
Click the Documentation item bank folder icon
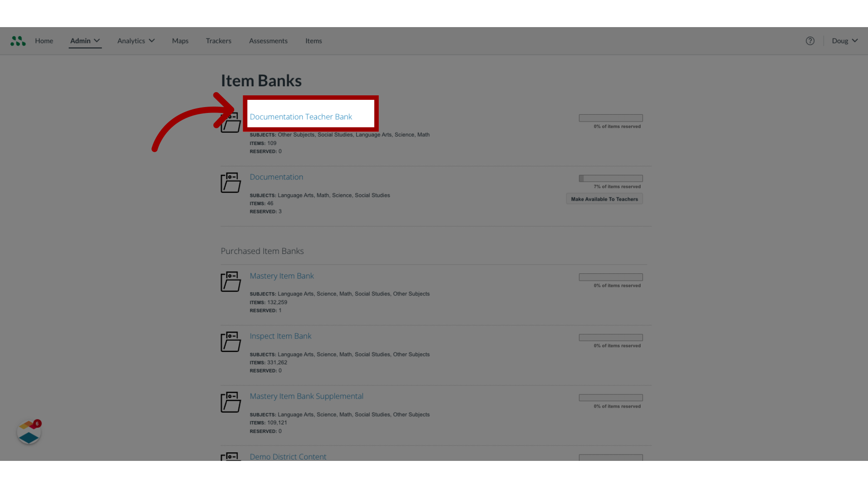click(x=231, y=183)
